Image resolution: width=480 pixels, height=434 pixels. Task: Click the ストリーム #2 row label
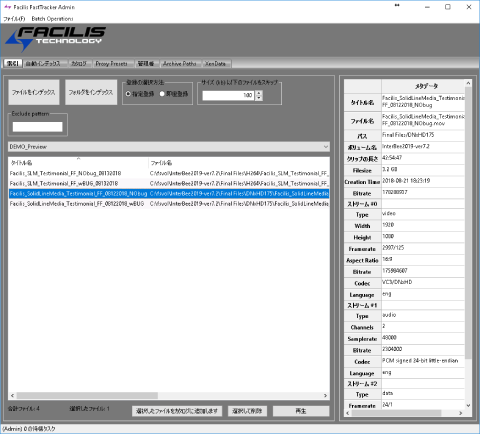[x=362, y=384]
